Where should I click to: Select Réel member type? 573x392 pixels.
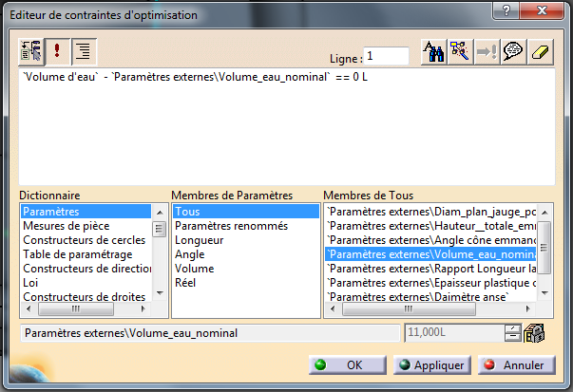(246, 283)
